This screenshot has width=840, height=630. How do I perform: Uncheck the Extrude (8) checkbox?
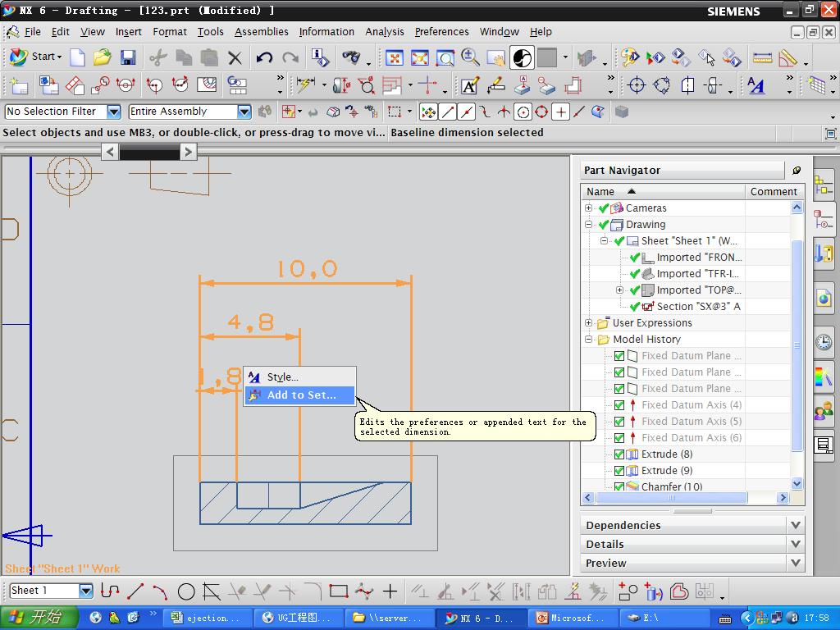coord(619,454)
